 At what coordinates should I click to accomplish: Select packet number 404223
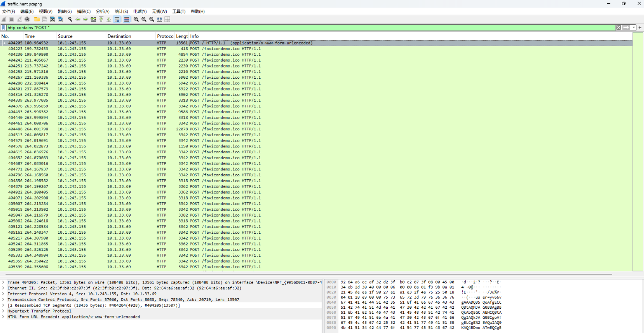tap(316, 49)
